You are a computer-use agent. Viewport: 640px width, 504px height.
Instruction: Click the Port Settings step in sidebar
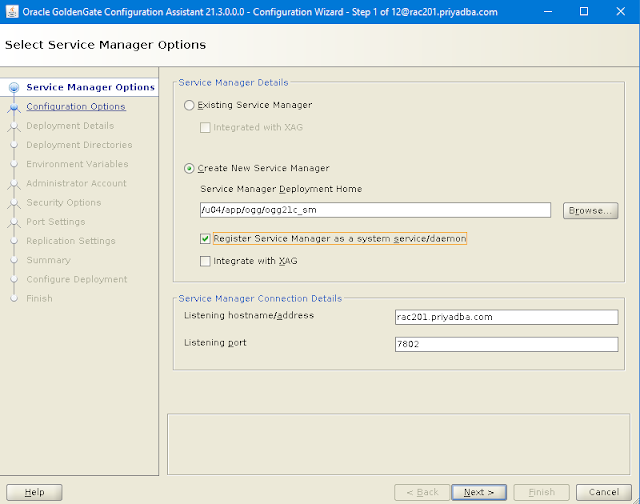coord(55,221)
